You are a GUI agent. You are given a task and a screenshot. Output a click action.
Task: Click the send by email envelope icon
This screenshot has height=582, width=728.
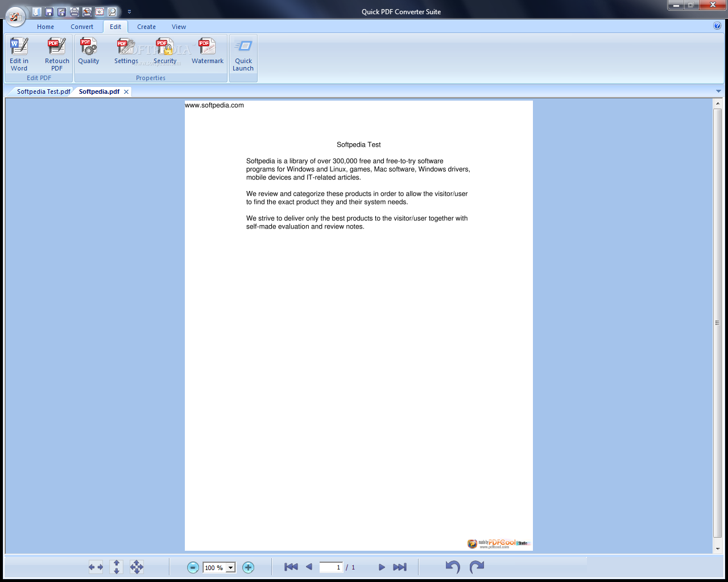(100, 11)
